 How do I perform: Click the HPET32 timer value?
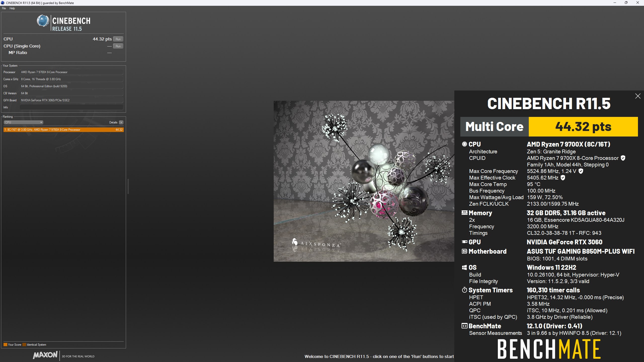coord(575,297)
